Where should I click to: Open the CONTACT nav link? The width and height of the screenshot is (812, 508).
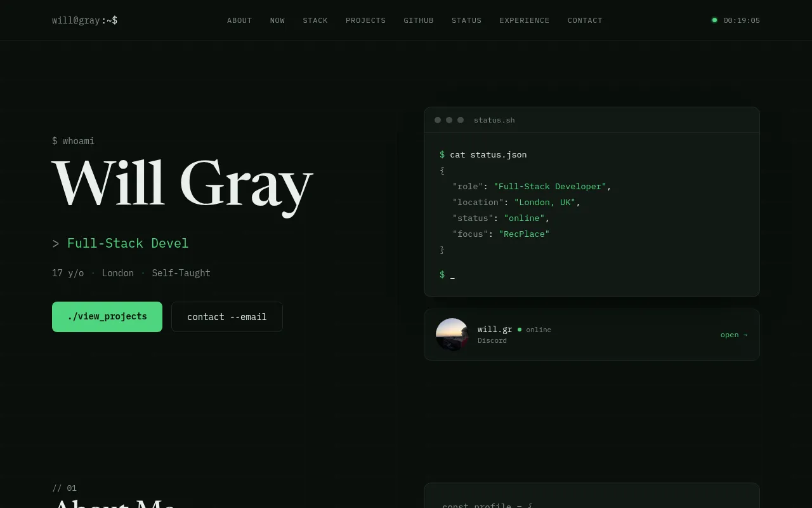(x=585, y=20)
